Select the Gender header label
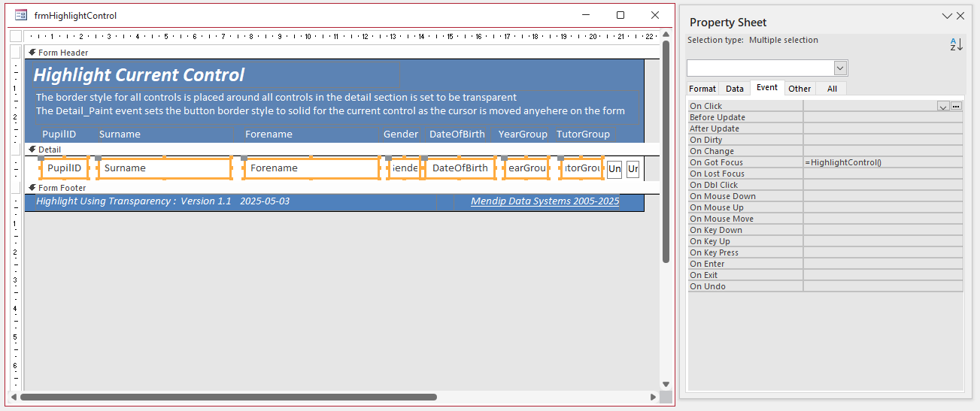 [401, 134]
